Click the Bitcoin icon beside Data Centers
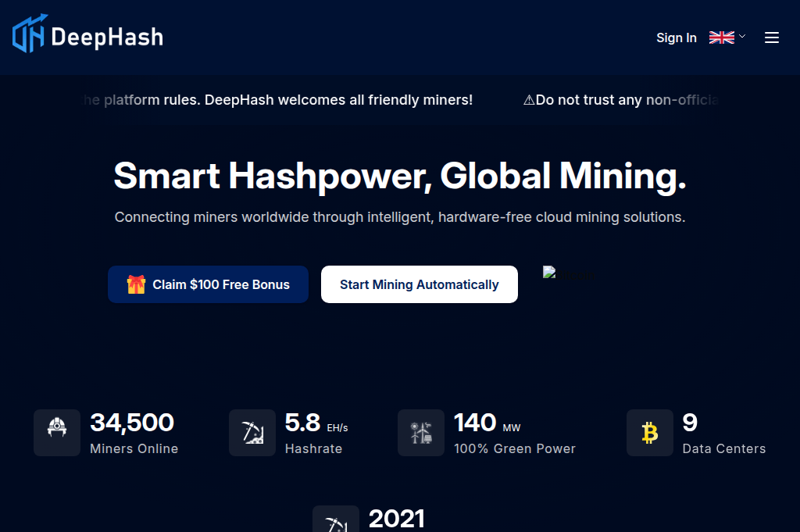This screenshot has width=800, height=532. (x=649, y=433)
